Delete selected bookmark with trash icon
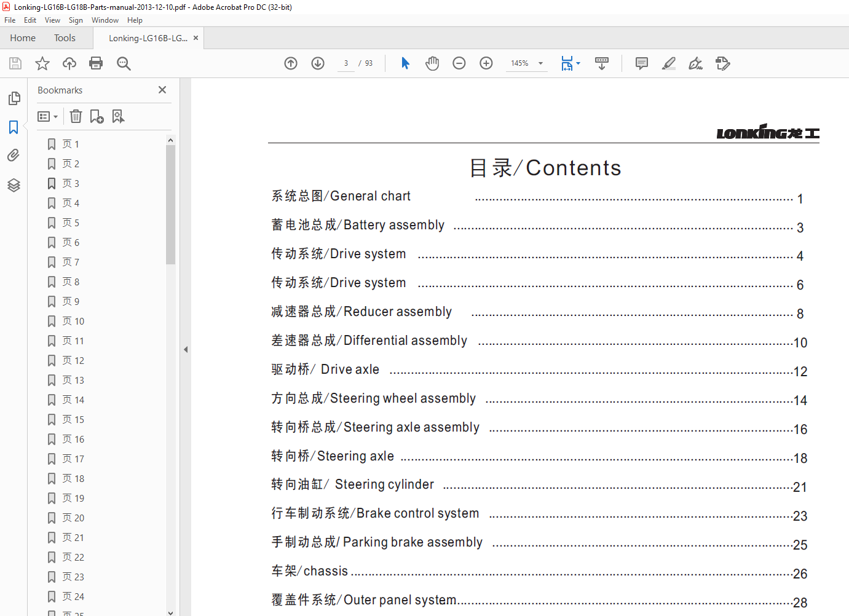The height and width of the screenshot is (616, 849). (x=76, y=116)
